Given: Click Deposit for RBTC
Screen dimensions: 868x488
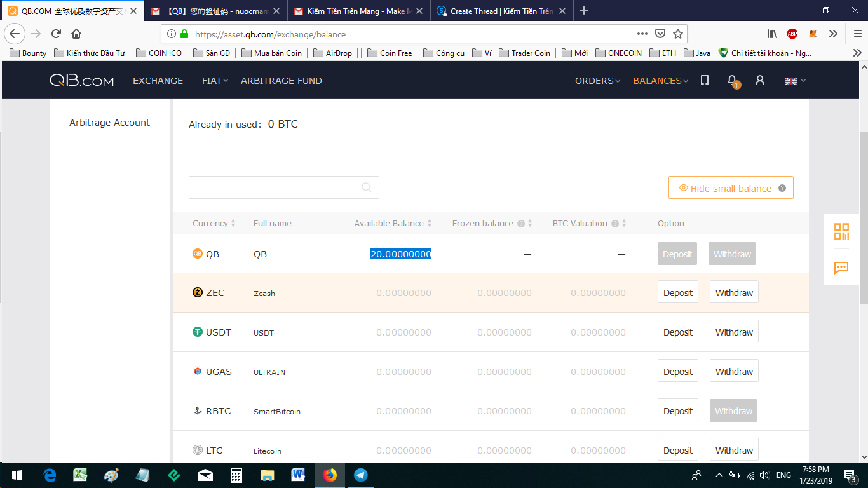Looking at the screenshot, I should tap(678, 410).
